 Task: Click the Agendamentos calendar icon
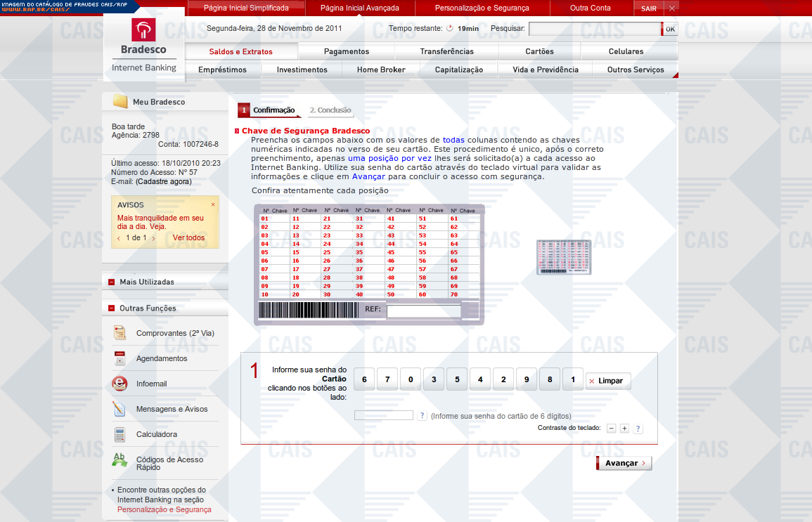tap(120, 358)
